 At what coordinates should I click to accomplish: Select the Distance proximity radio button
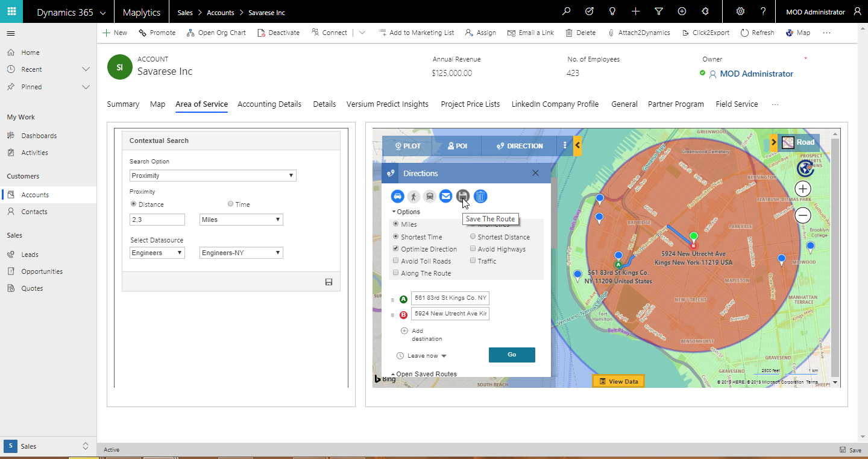133,204
